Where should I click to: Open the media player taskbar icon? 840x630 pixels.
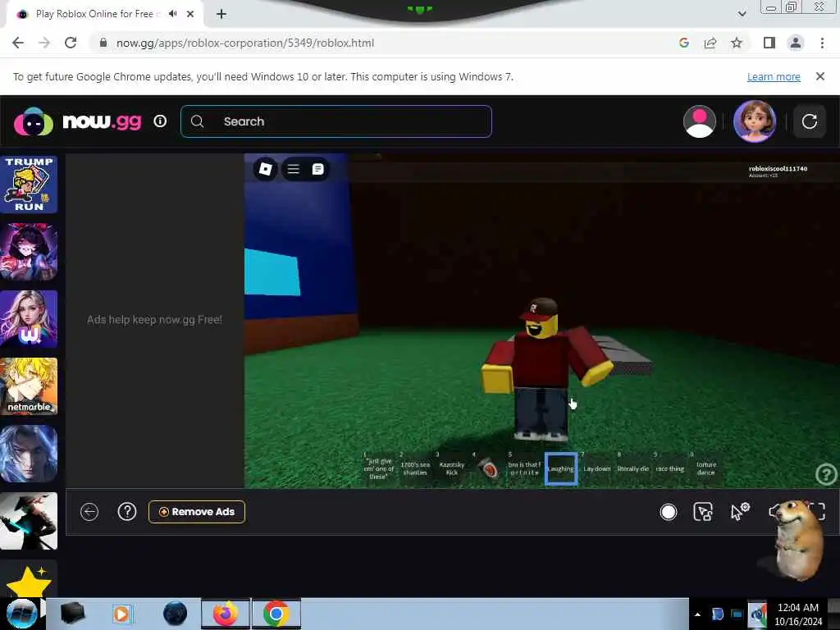[121, 614]
